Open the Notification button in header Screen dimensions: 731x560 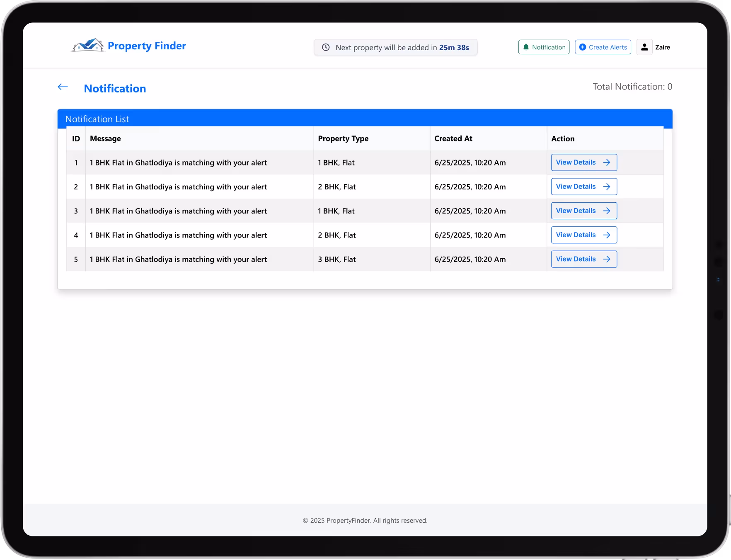[x=544, y=47]
